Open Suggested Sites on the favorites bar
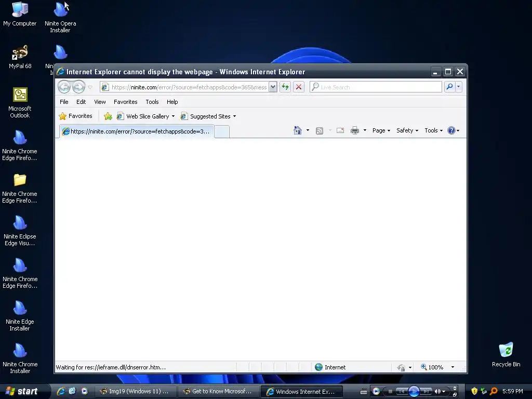 pos(206,116)
